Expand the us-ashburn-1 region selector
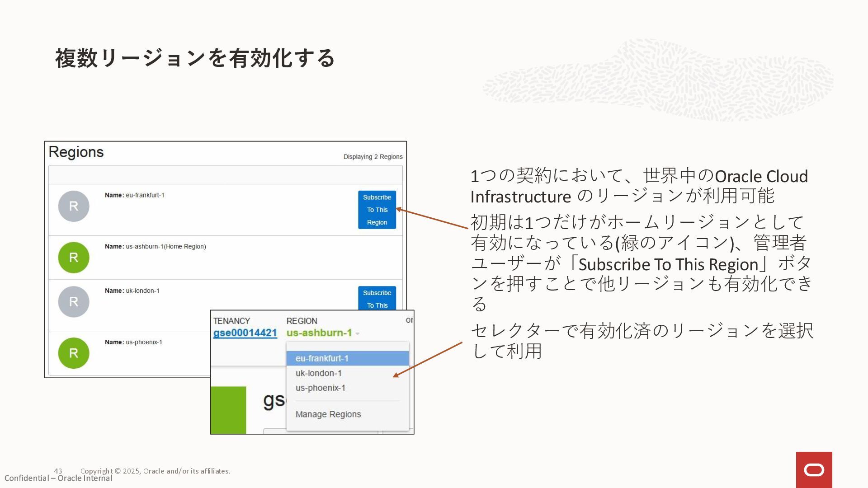The width and height of the screenshot is (868, 488). pos(319,333)
